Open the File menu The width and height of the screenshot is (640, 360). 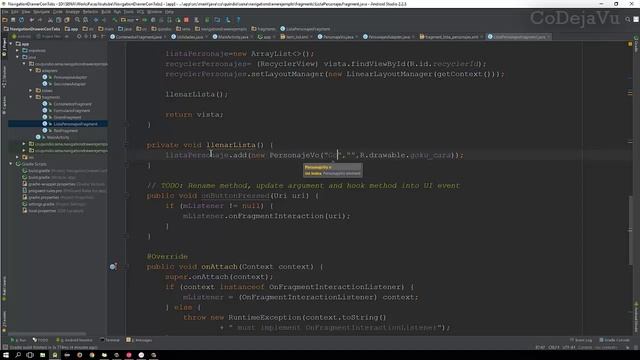(5, 12)
